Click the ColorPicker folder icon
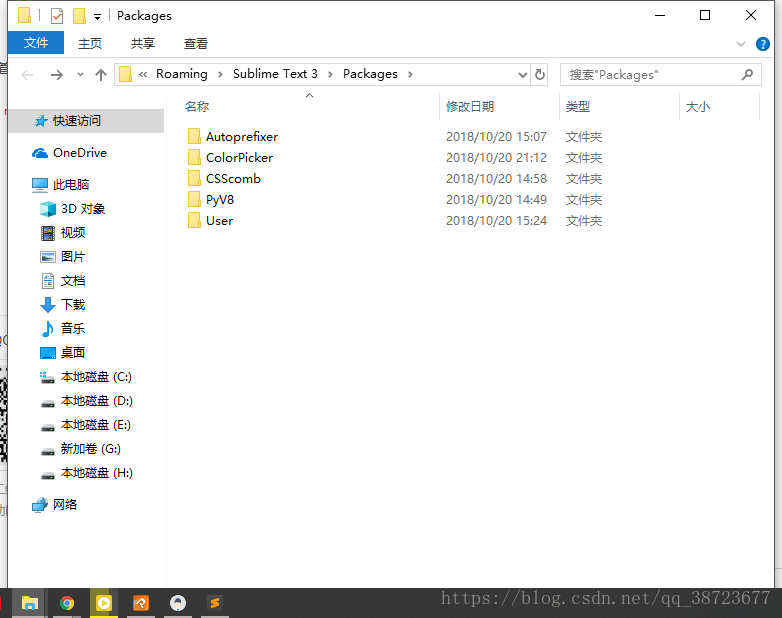This screenshot has height=618, width=782. pyautogui.click(x=194, y=157)
